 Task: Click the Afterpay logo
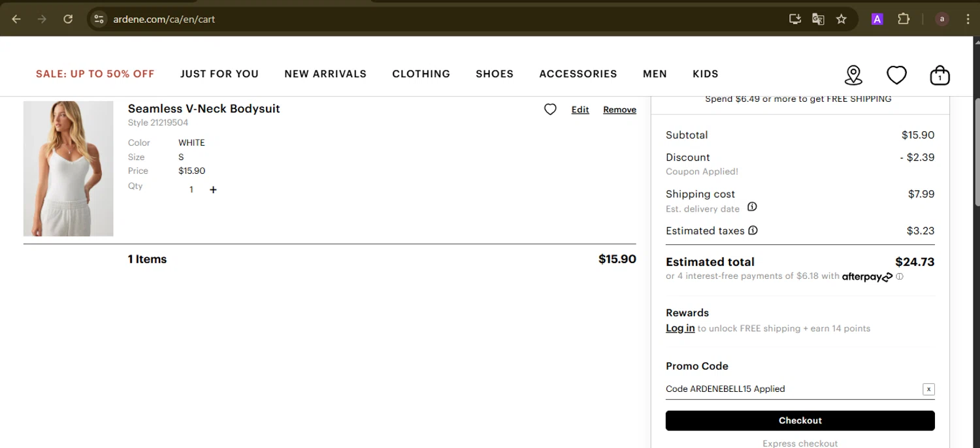pyautogui.click(x=867, y=277)
